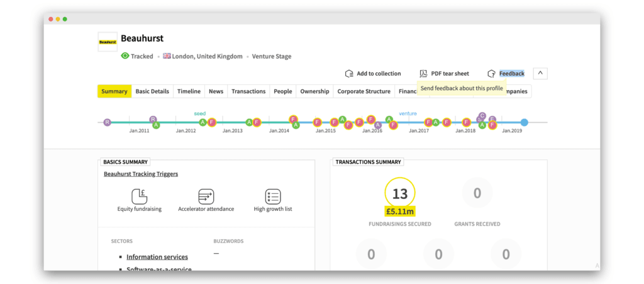644x284 pixels.
Task: Click the 13 fundraisings secured circle
Action: point(399,193)
